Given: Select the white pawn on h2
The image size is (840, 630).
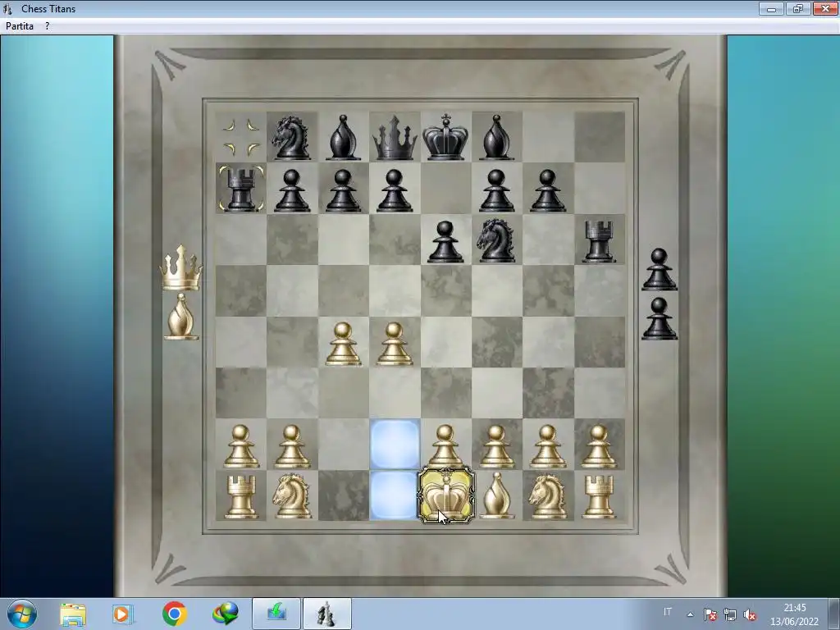Looking at the screenshot, I should pyautogui.click(x=599, y=447).
